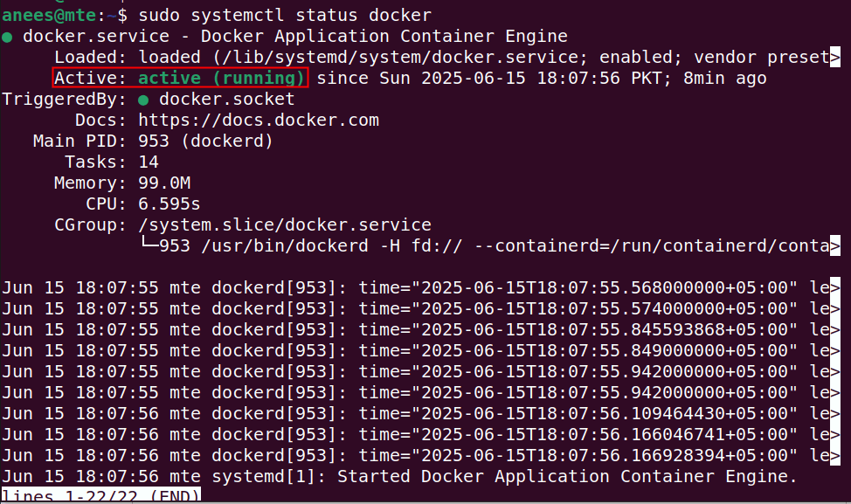The image size is (851, 504).
Task: Open the https://docs.docker.com link
Action: [x=259, y=121]
